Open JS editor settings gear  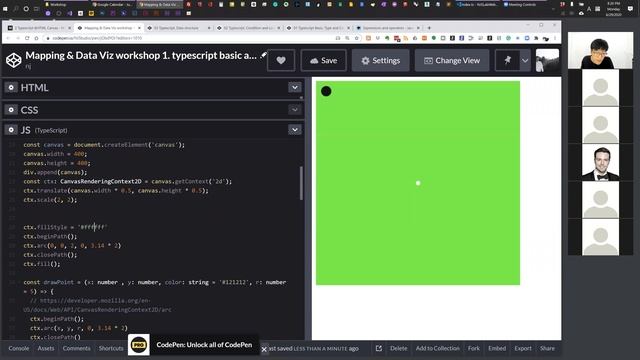tap(11, 130)
